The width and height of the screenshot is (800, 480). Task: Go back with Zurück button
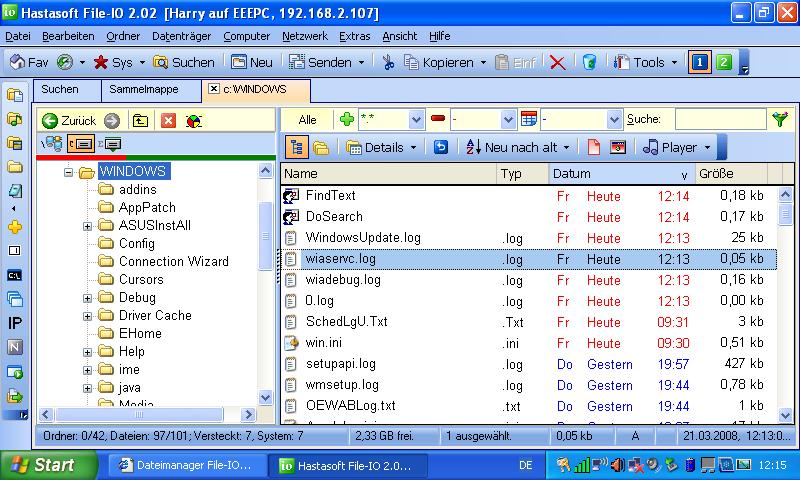(x=69, y=120)
